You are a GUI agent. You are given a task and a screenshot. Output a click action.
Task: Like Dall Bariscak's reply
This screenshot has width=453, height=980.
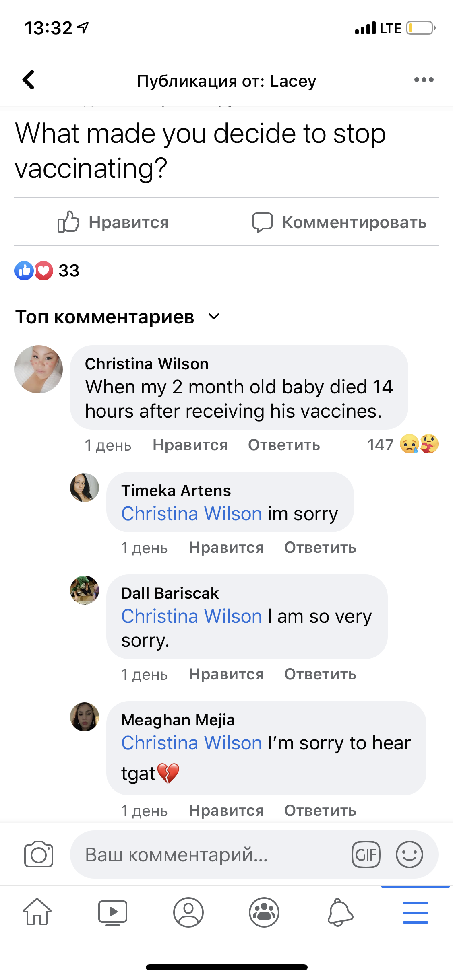226,674
